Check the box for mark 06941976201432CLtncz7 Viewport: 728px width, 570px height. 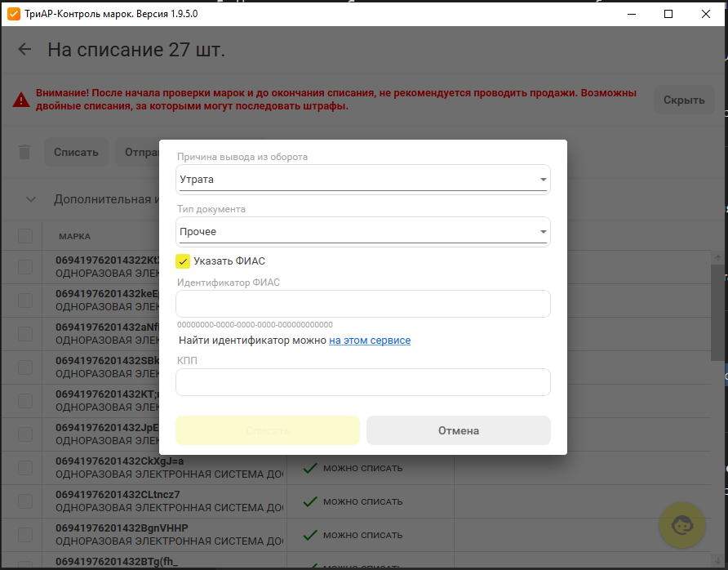pos(25,501)
